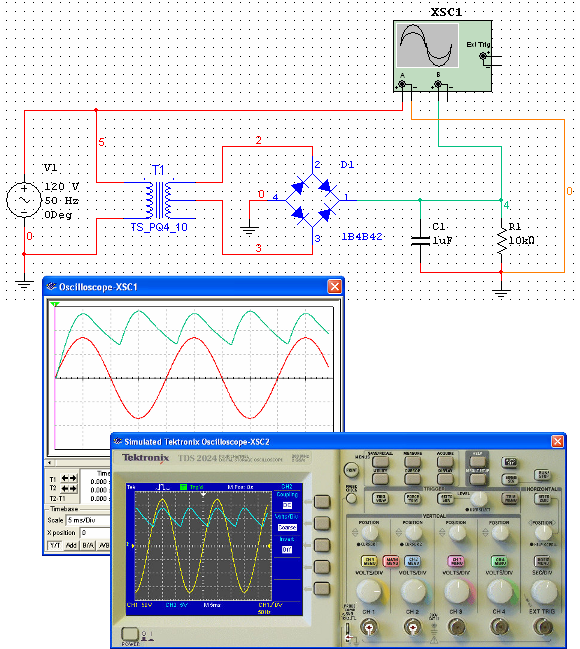The height and width of the screenshot is (649, 580).
Task: Click the scroll left arrow in Oscilloscope-XSC1
Action: tap(50, 463)
